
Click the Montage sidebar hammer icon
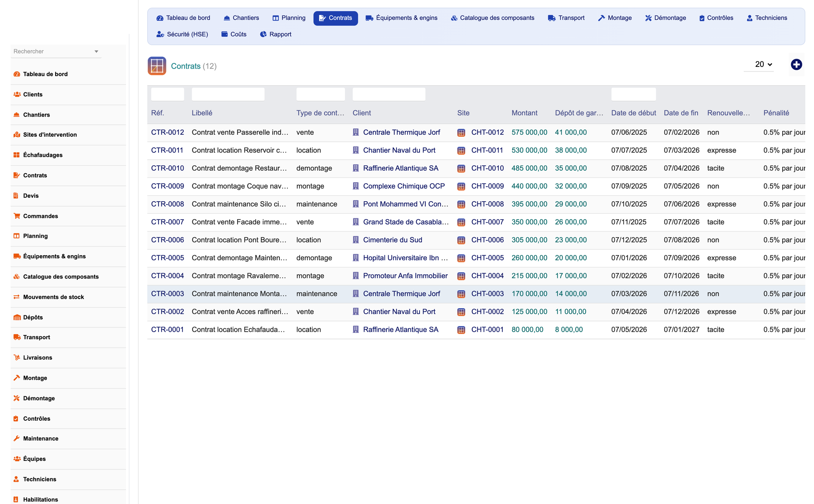tap(17, 378)
